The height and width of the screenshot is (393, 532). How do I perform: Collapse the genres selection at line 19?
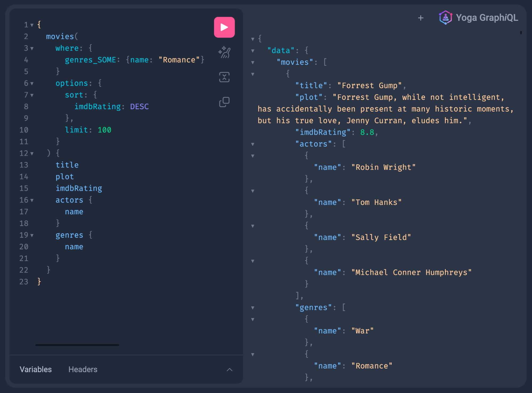point(32,235)
